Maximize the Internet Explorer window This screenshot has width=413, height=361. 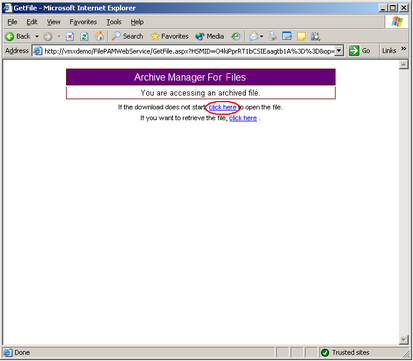(394, 8)
